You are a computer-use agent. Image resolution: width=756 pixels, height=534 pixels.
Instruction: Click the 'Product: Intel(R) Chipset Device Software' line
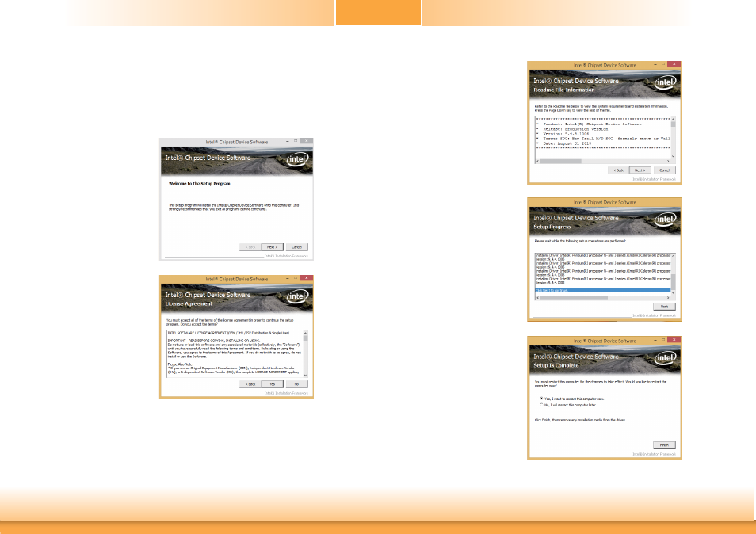pos(592,124)
